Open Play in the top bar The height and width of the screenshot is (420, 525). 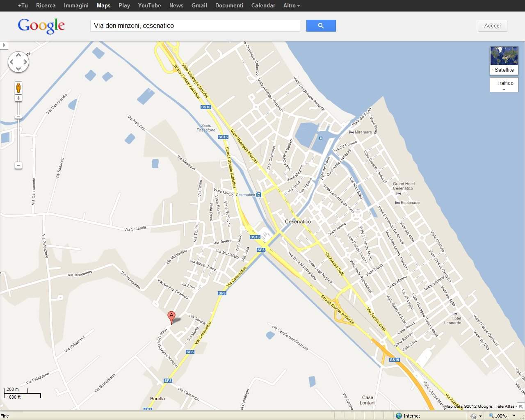click(124, 5)
